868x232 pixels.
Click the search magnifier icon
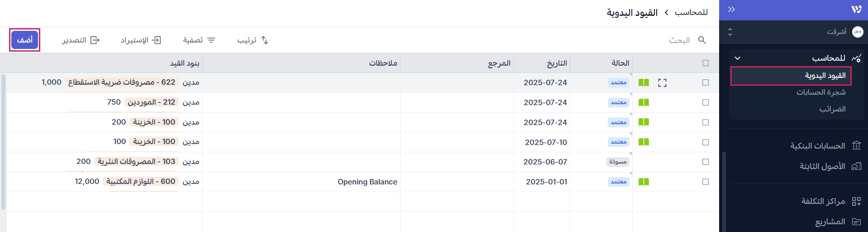click(702, 40)
